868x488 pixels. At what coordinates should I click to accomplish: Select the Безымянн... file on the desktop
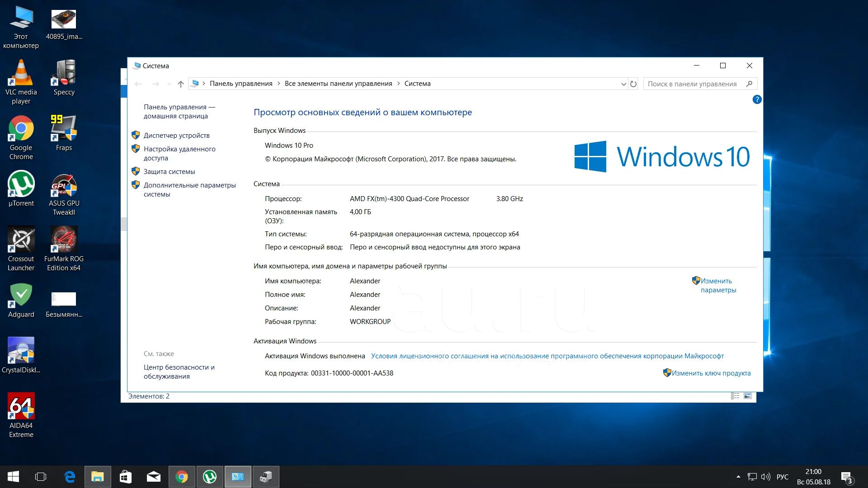(64, 305)
